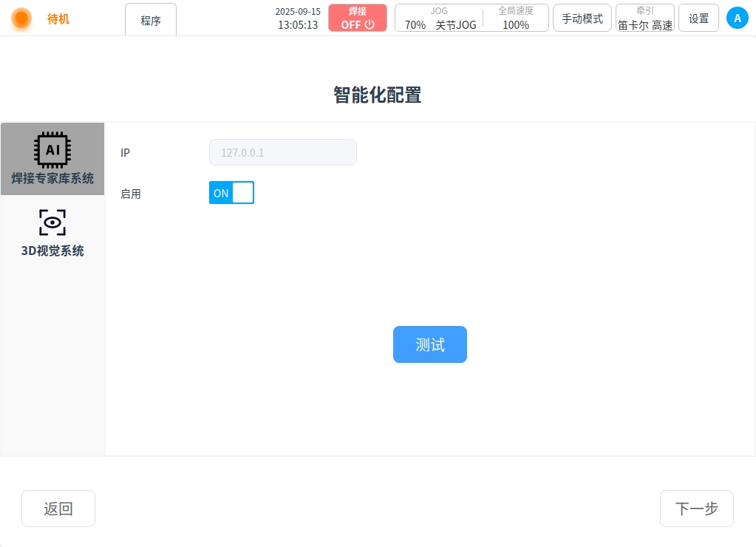Click the blue 测试 button

(x=429, y=344)
